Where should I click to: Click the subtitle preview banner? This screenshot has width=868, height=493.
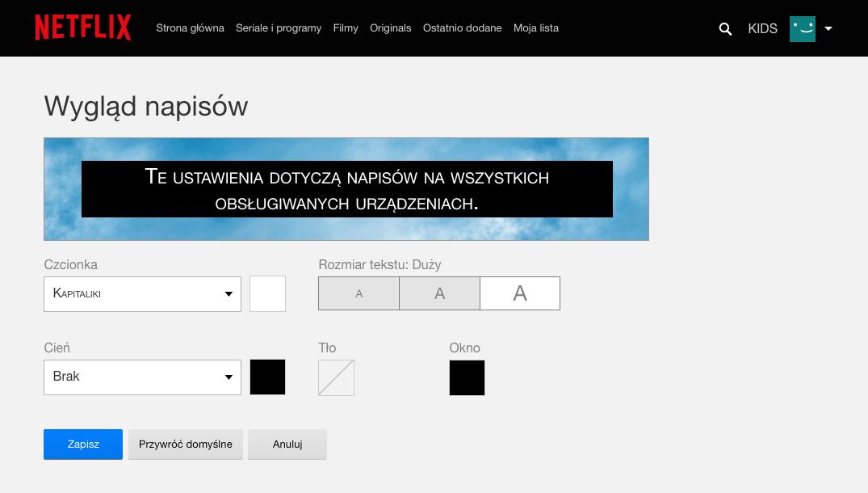coord(346,189)
